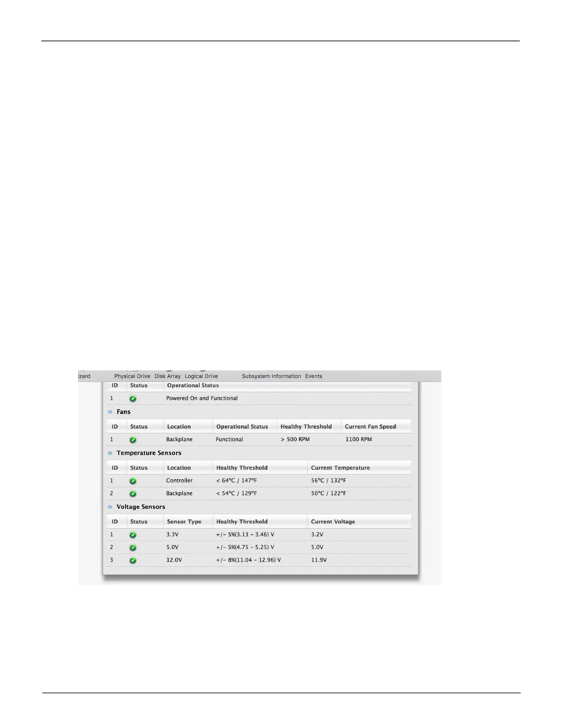Select the < 54°C / 129°F threshold cell
Viewport: 563px width, 728px height.
(x=237, y=494)
